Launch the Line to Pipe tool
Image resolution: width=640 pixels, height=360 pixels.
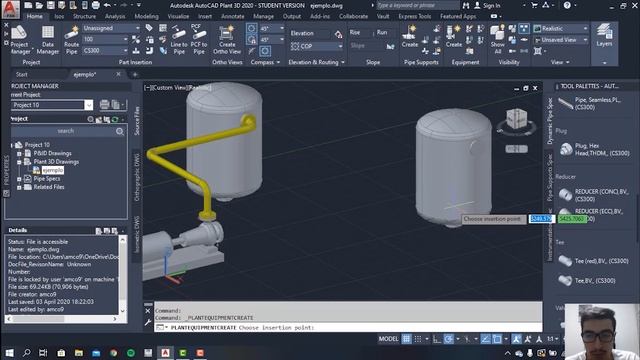click(179, 40)
